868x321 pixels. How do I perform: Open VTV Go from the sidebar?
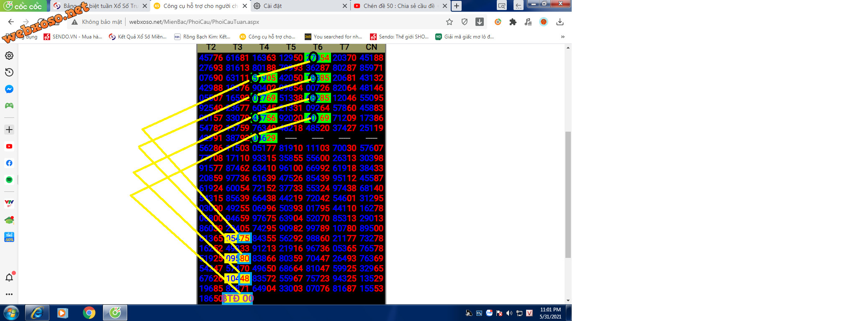click(x=9, y=204)
